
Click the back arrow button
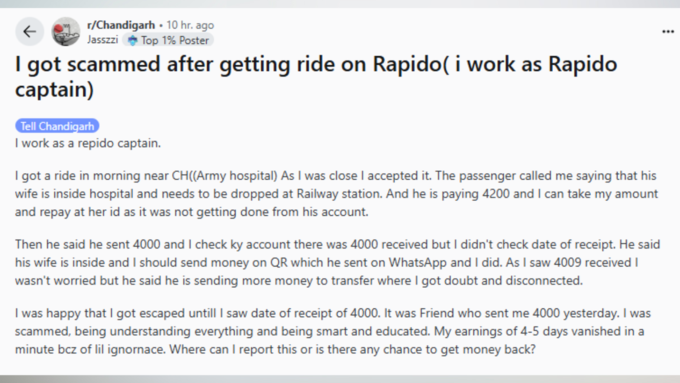[29, 32]
